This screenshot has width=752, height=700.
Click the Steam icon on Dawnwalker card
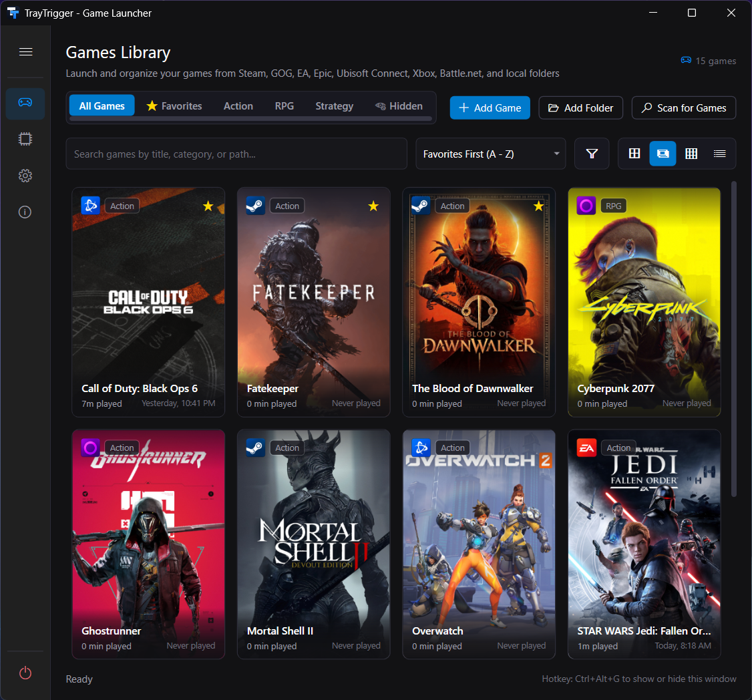pos(421,206)
